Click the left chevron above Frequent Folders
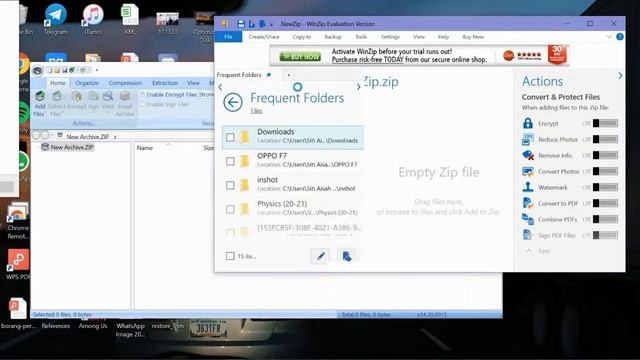 (x=220, y=87)
